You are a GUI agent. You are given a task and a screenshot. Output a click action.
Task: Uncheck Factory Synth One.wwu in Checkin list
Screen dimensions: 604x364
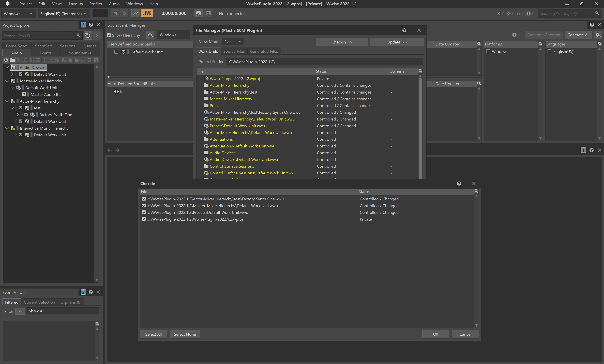click(144, 199)
